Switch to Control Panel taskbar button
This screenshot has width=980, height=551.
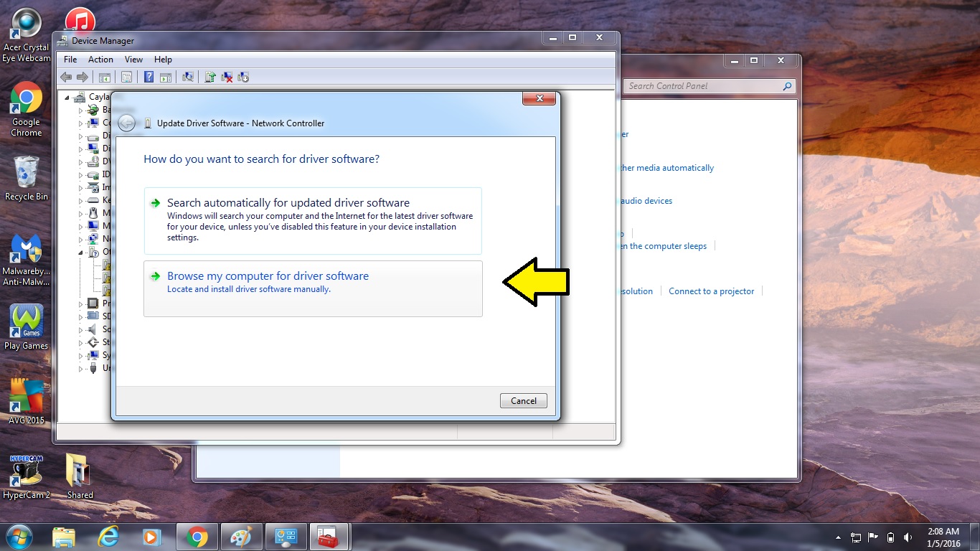click(286, 537)
